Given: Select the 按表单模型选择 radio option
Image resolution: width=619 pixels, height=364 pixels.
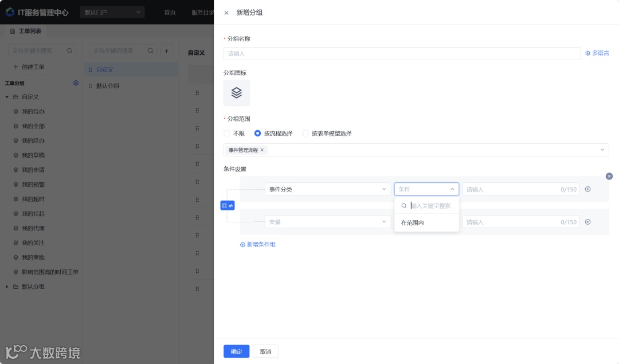Looking at the screenshot, I should coord(327,134).
